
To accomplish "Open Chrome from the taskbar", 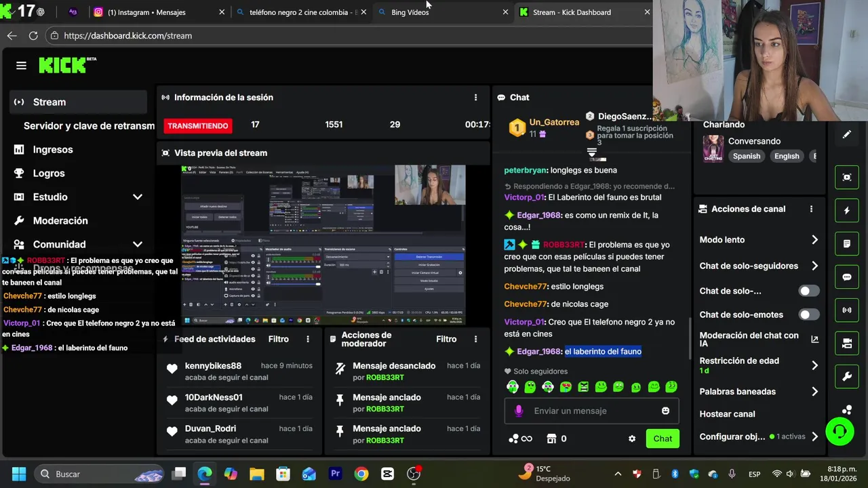I will point(361,474).
